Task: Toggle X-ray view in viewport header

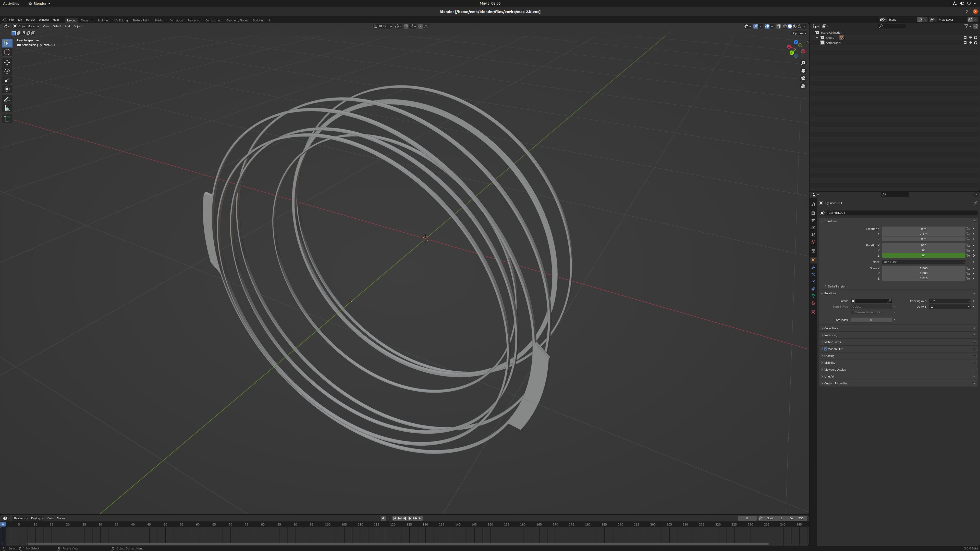Action: pos(778,26)
